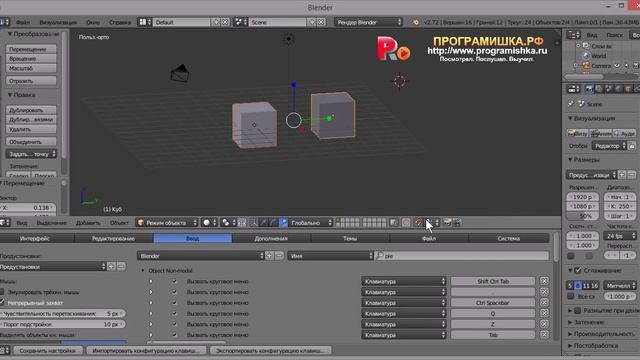Uncheck keymap entry with Q shortcut
The image size is (640, 360).
(174, 313)
